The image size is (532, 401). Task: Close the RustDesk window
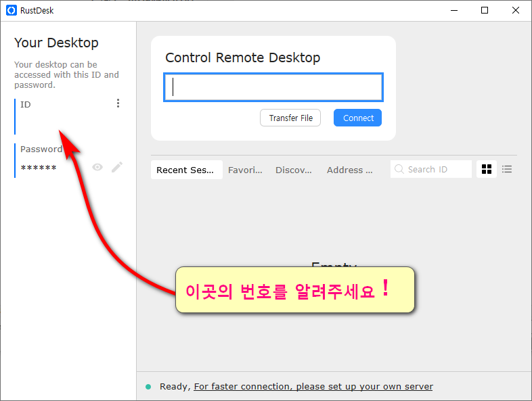(x=515, y=10)
